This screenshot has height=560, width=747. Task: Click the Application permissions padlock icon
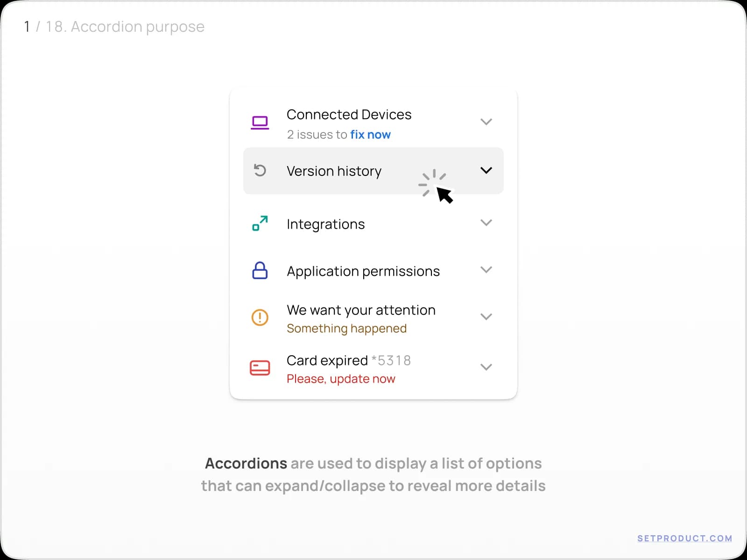point(260,271)
